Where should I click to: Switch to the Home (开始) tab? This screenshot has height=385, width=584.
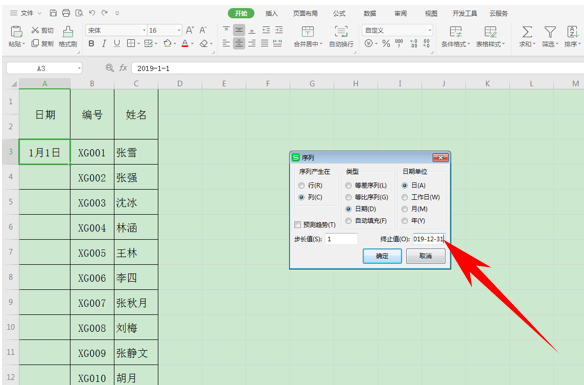click(x=241, y=13)
